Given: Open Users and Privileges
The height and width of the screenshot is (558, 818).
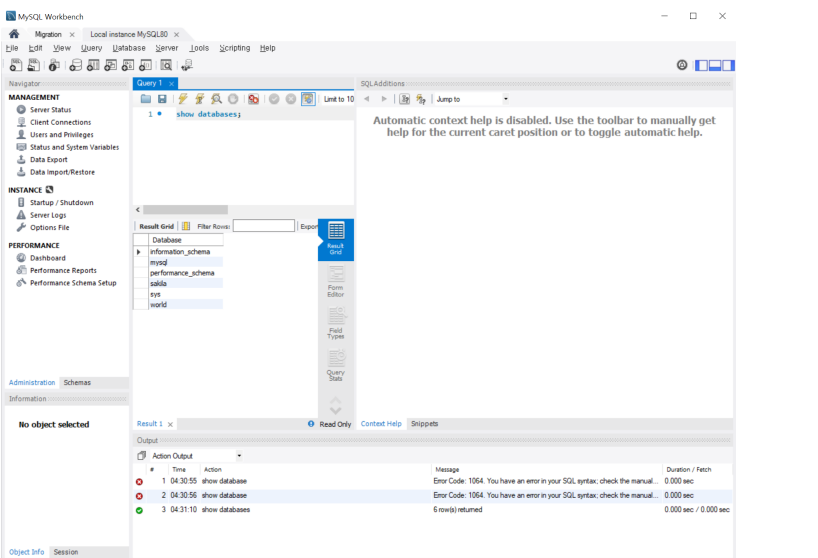Looking at the screenshot, I should pos(62,135).
